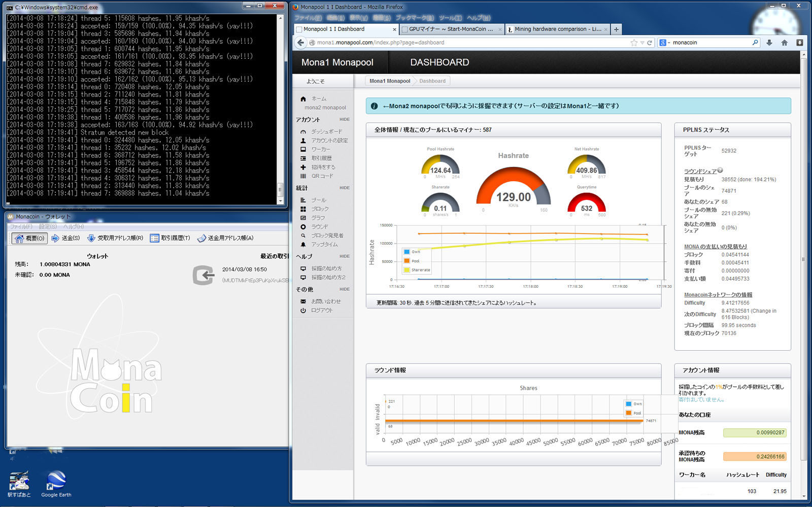Click the info icon in the blue notice banner
This screenshot has width=812, height=507.
pos(374,106)
